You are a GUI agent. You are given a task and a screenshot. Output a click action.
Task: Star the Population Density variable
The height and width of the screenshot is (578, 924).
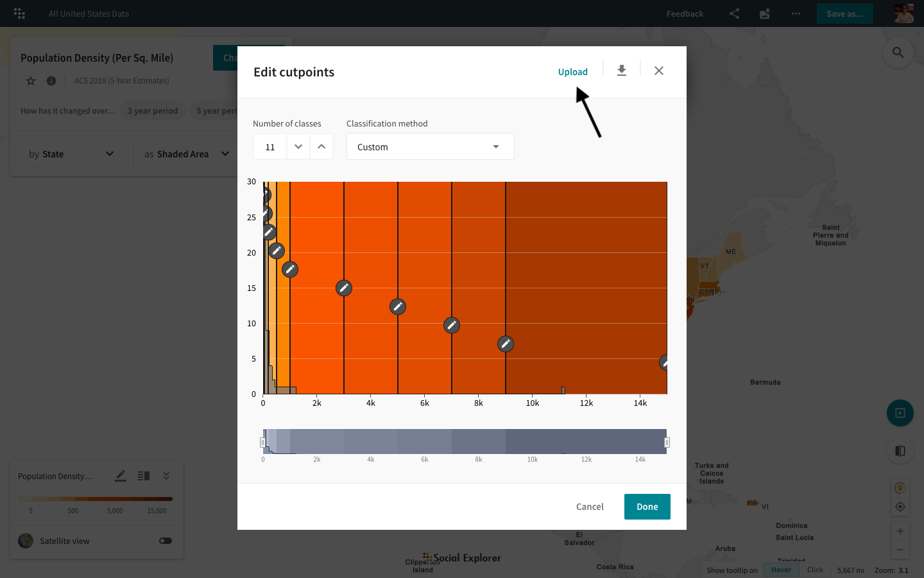click(31, 81)
